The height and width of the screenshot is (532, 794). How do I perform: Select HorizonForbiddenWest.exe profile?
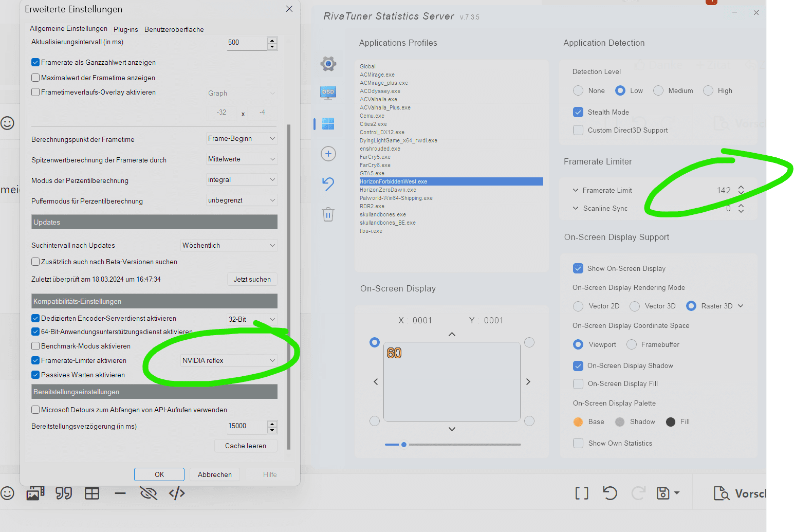[451, 181]
